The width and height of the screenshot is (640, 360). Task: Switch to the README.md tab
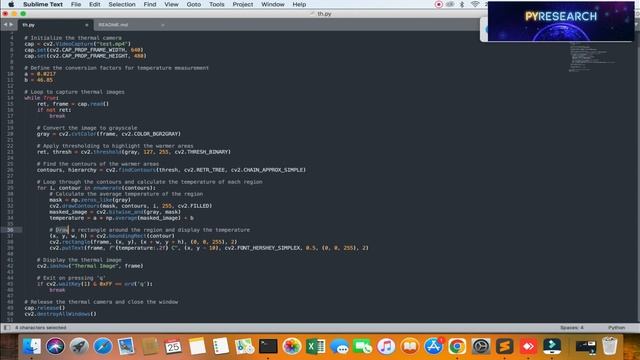(x=131, y=25)
